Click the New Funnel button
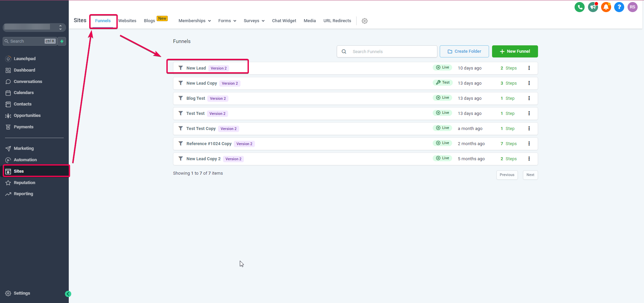Image resolution: width=644 pixels, height=303 pixels. click(x=515, y=51)
